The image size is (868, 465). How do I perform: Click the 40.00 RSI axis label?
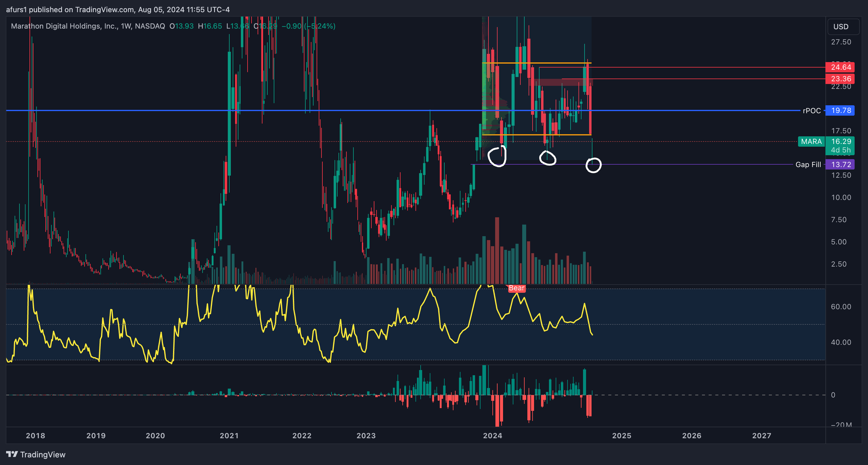pos(841,343)
